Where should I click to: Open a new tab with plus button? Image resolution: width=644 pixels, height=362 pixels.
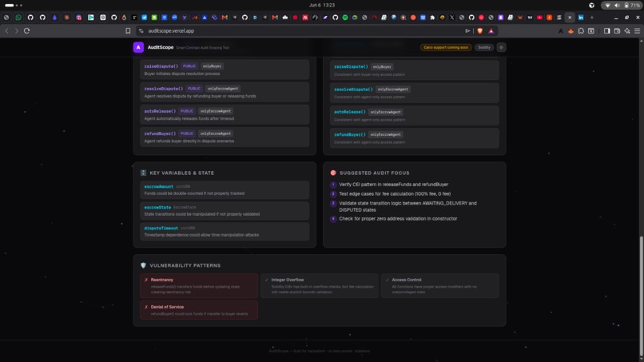point(592,18)
